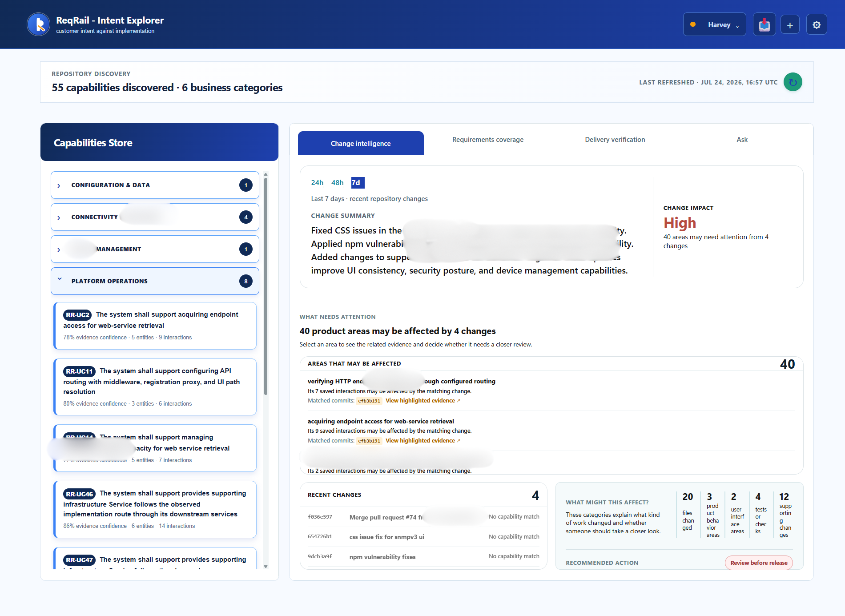
Task: Open the RR-UC2 capability card
Action: (x=155, y=326)
